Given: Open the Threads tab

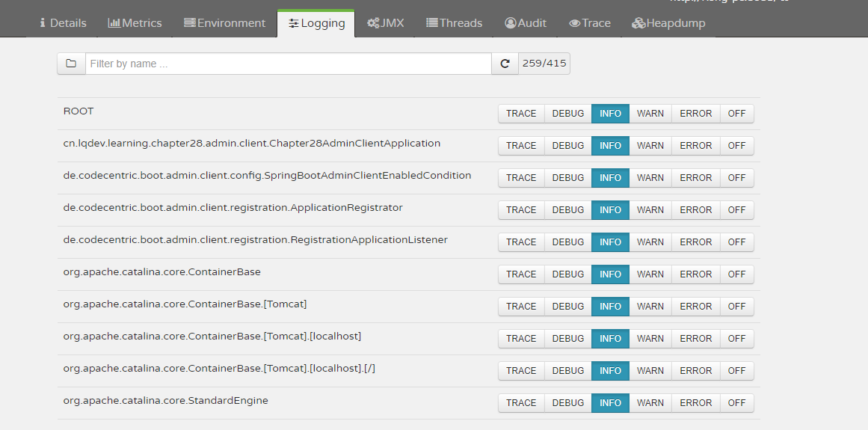Looking at the screenshot, I should [454, 23].
